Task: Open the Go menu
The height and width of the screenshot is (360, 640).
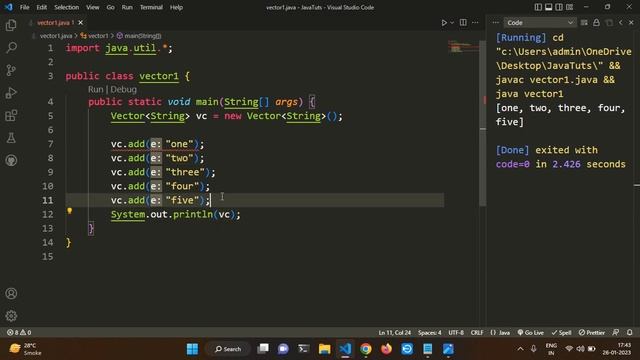Action: coord(110,7)
